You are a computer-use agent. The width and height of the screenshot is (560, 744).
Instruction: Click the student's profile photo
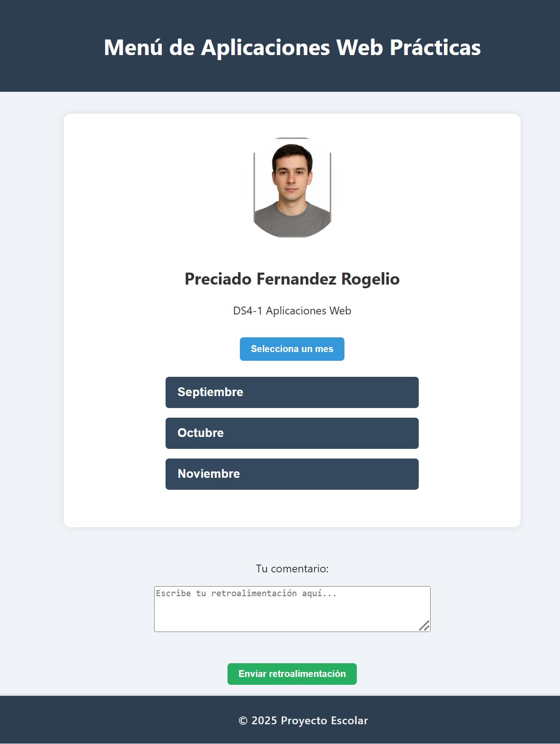292,187
